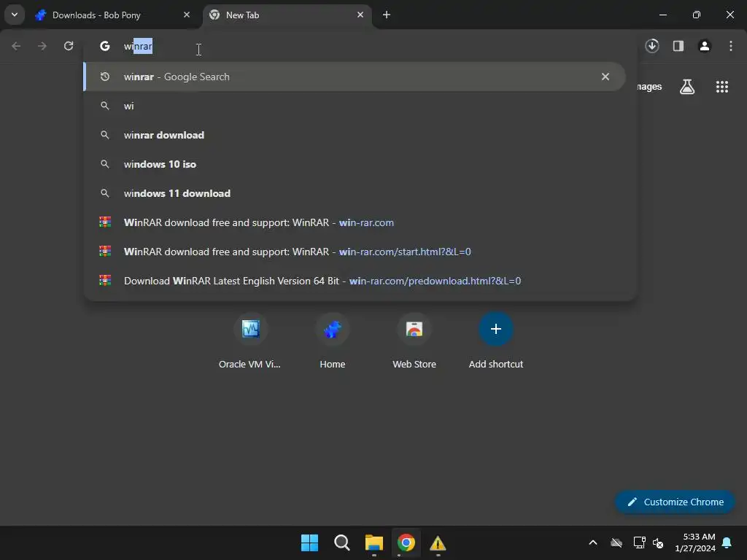747x560 pixels.
Task: Open the clock showing 5:33 AM
Action: 695,542
